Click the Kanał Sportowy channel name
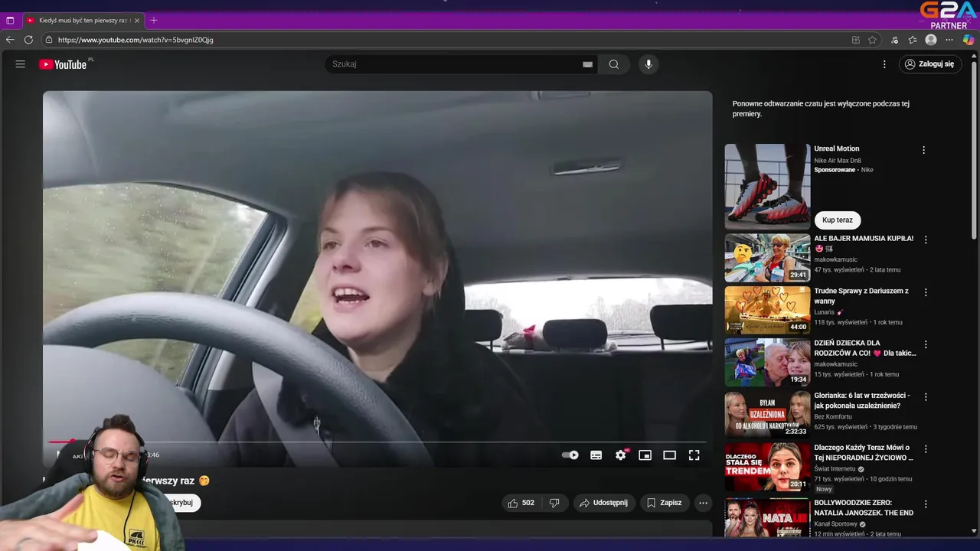Screen dimensions: 980x551 (x=835, y=524)
